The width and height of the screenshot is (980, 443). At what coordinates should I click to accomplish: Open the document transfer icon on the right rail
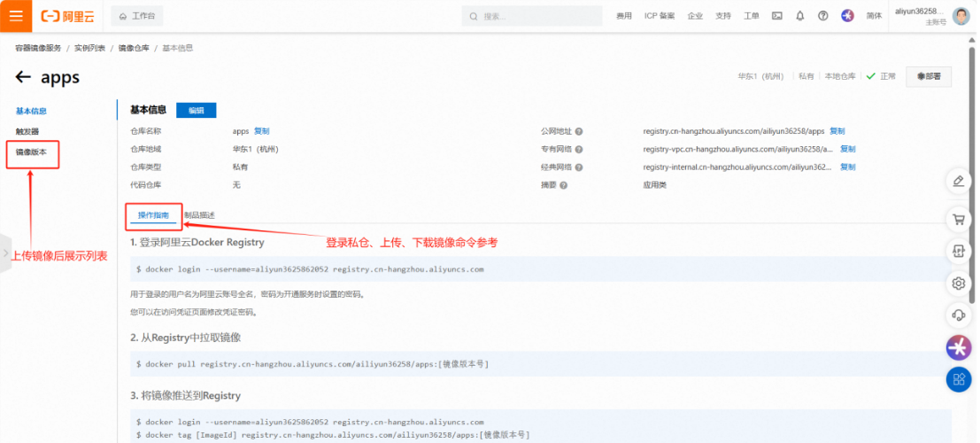coord(958,252)
